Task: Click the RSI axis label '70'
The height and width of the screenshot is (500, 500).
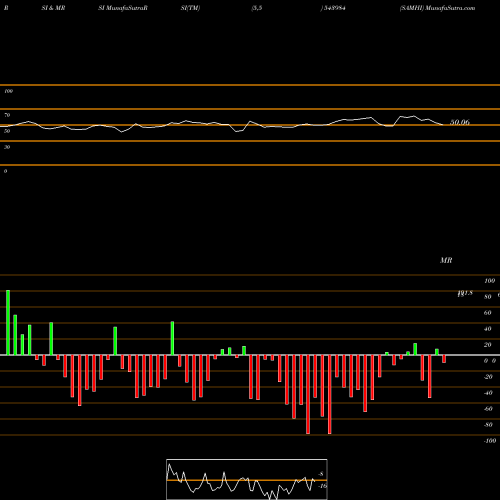Action: [x=7, y=115]
